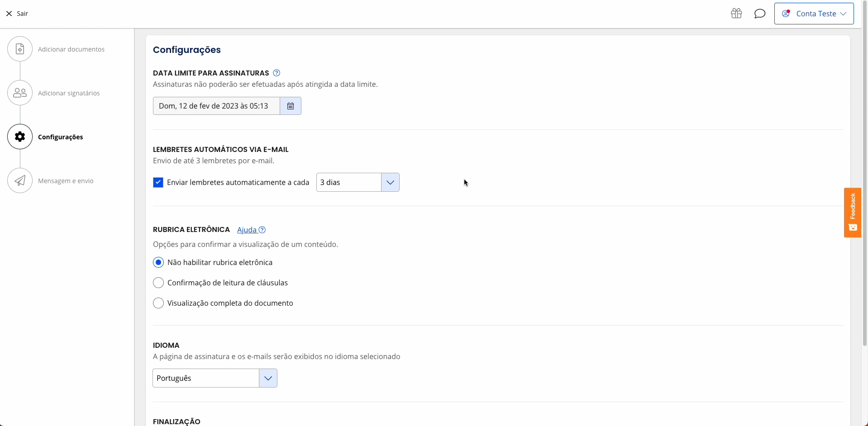The image size is (868, 426).
Task: Click "Envio de até 3 lembretes por e-mail." text
Action: click(214, 161)
